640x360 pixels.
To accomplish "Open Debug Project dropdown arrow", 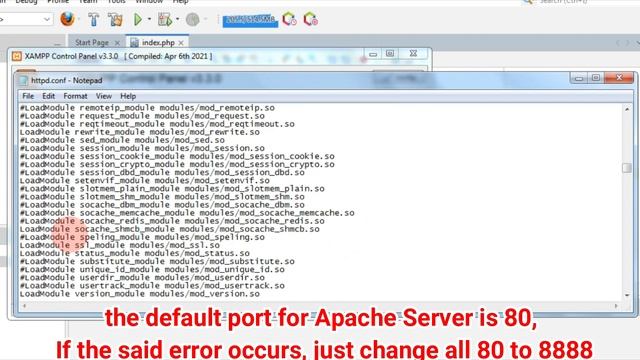I will 178,19.
